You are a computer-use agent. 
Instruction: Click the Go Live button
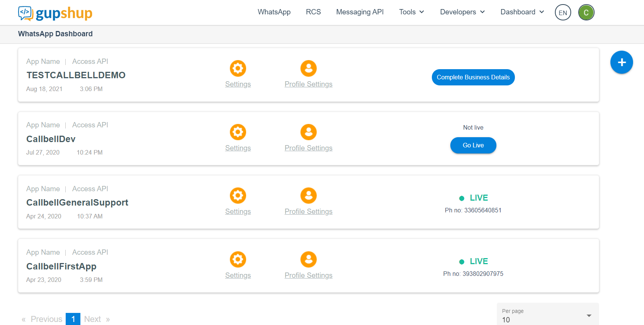(473, 145)
